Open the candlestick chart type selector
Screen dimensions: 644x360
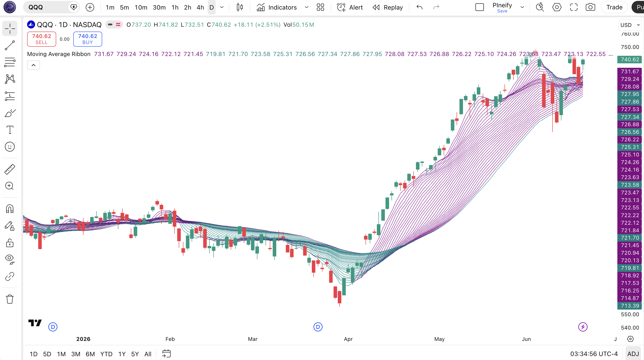coord(240,7)
